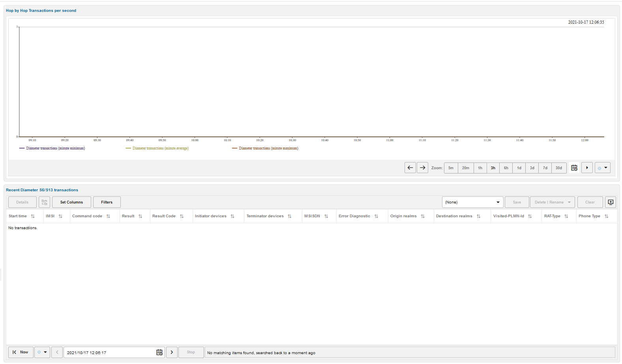Image resolution: width=622 pixels, height=364 pixels.
Task: Sort by Phone Type column
Action: pyautogui.click(x=606, y=216)
